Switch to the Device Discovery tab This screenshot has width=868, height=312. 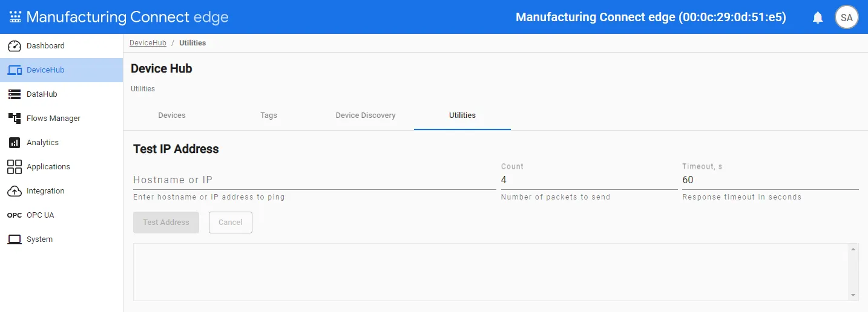point(366,115)
